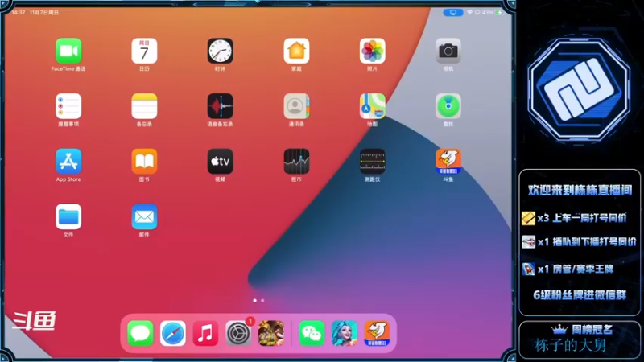Open the Clock app
Viewport: 644px width, 362px height.
220,51
